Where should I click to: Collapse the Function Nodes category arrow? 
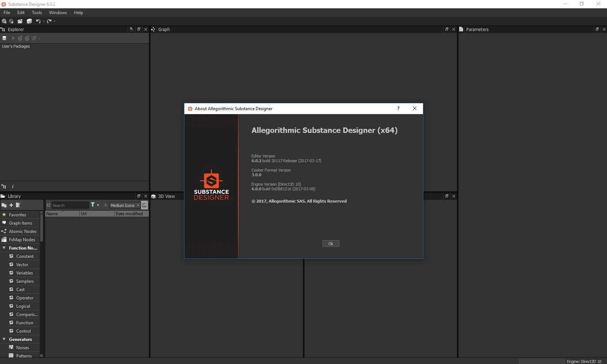coord(4,248)
